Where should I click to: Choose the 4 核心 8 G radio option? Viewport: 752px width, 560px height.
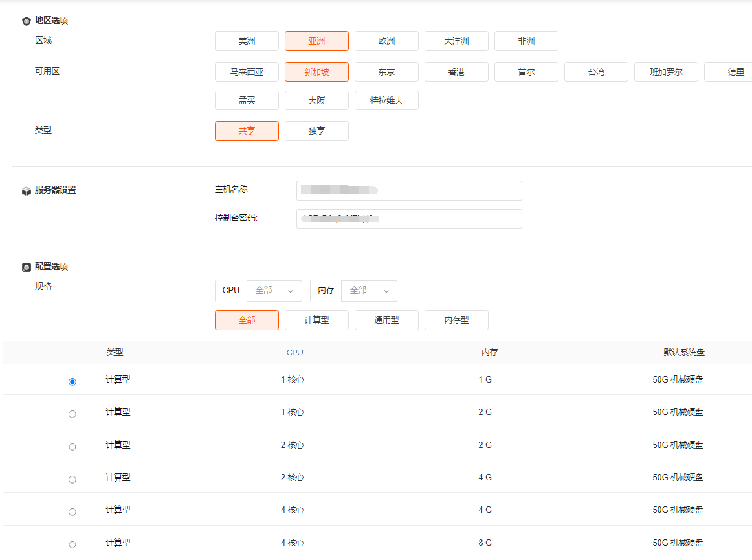tap(72, 544)
